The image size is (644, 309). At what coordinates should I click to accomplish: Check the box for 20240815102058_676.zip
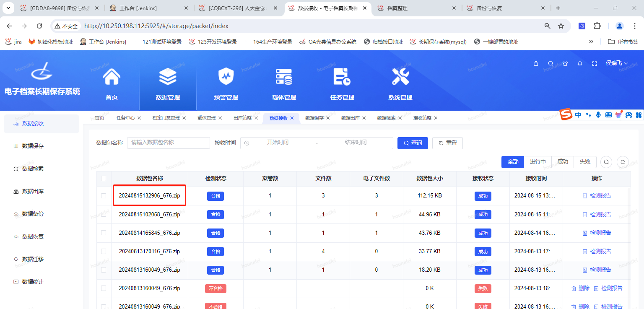104,214
